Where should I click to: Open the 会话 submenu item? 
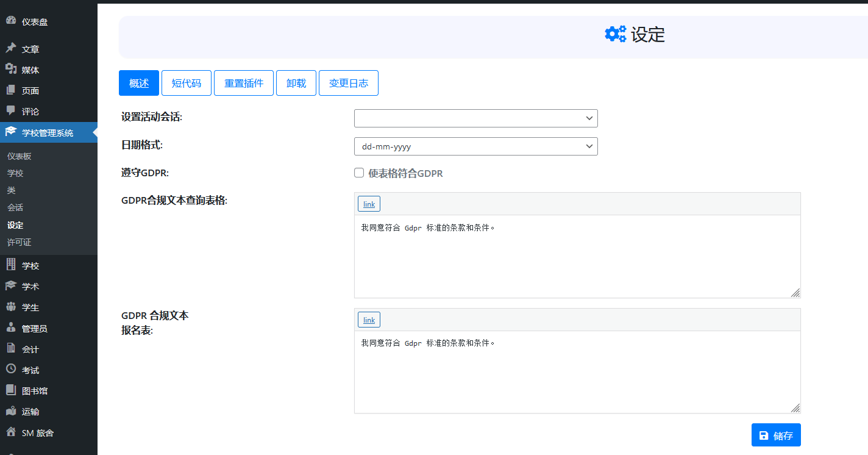click(15, 207)
